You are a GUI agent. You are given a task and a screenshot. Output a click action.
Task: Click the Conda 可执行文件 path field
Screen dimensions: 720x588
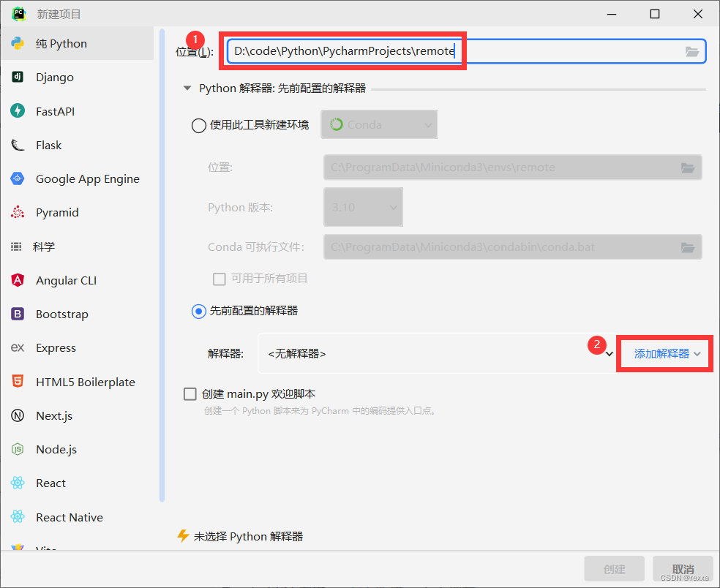512,247
